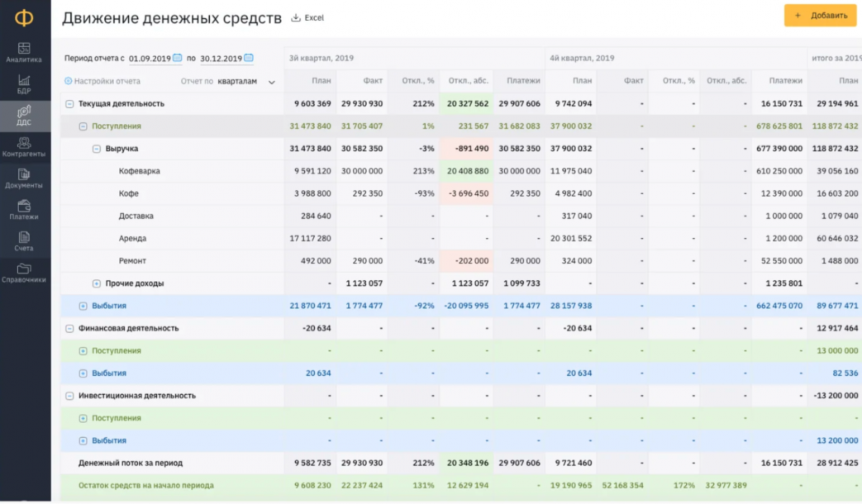This screenshot has width=862, height=504.
Task: Open the report end date calendar
Action: point(249,59)
